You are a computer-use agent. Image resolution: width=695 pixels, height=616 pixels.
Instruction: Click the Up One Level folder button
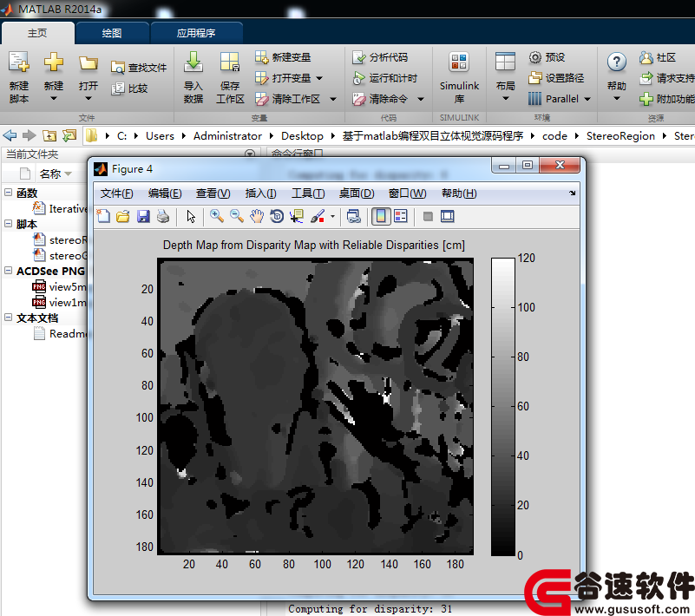pyautogui.click(x=49, y=135)
